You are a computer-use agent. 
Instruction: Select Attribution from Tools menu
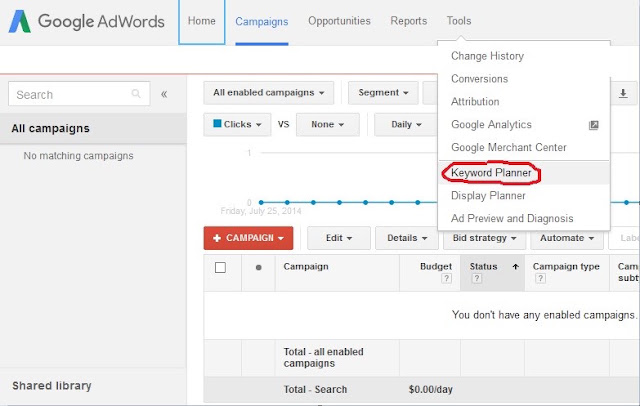(x=524, y=102)
